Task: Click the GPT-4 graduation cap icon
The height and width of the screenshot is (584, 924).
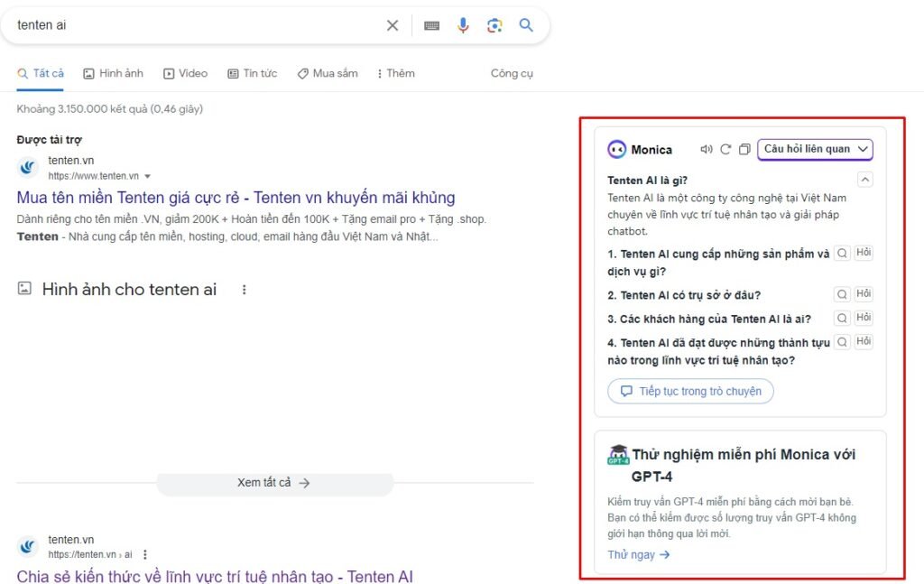Action: (617, 454)
